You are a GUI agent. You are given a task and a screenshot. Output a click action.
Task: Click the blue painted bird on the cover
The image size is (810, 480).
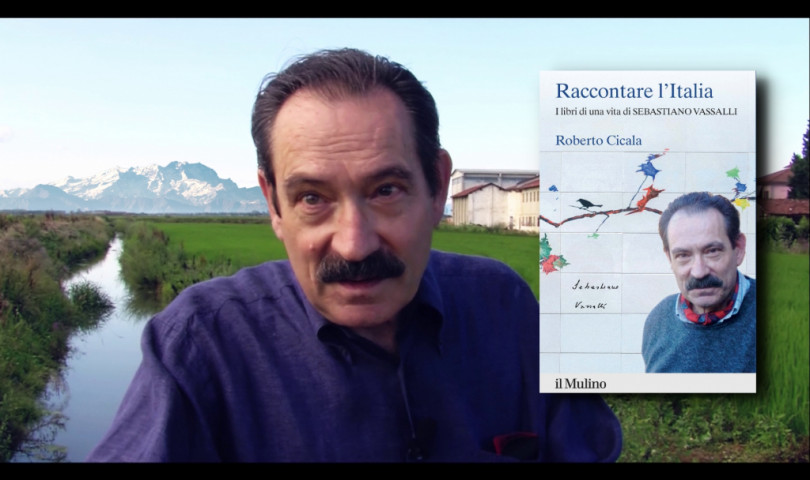pos(649,167)
